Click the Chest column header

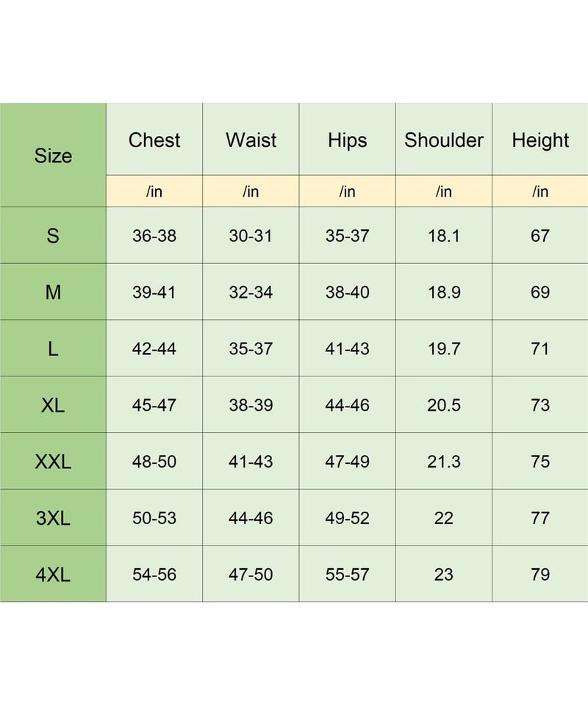click(x=154, y=140)
